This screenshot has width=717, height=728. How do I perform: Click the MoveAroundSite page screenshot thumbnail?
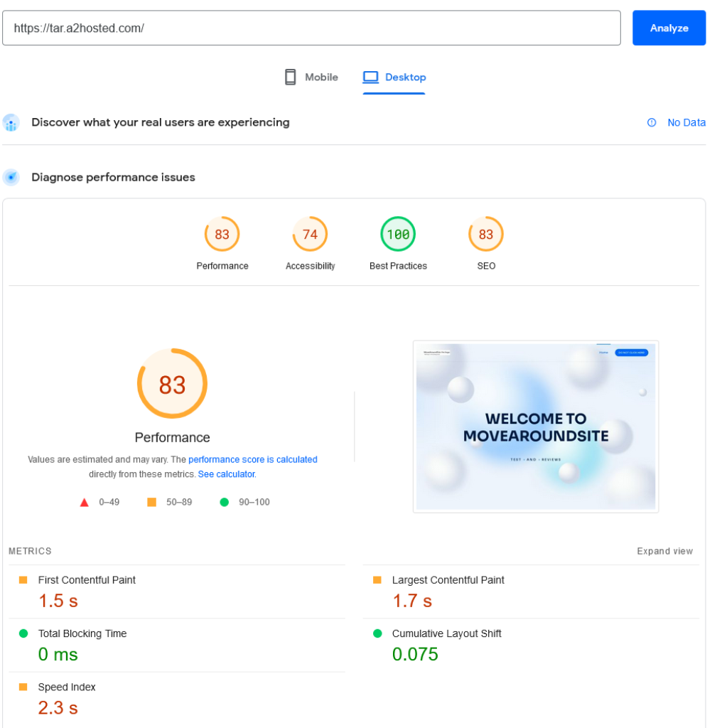[536, 427]
